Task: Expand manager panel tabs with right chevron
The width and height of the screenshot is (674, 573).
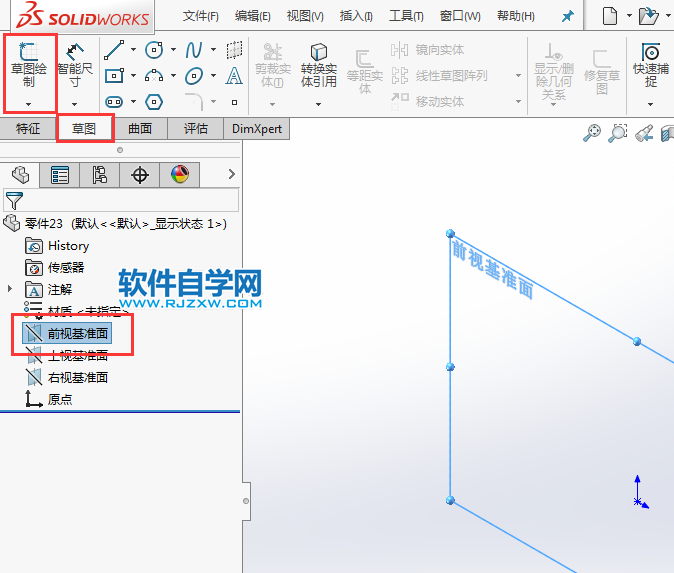Action: pyautogui.click(x=232, y=174)
